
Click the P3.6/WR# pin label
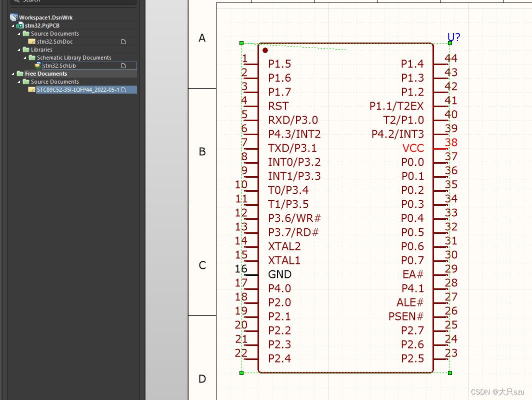[294, 218]
